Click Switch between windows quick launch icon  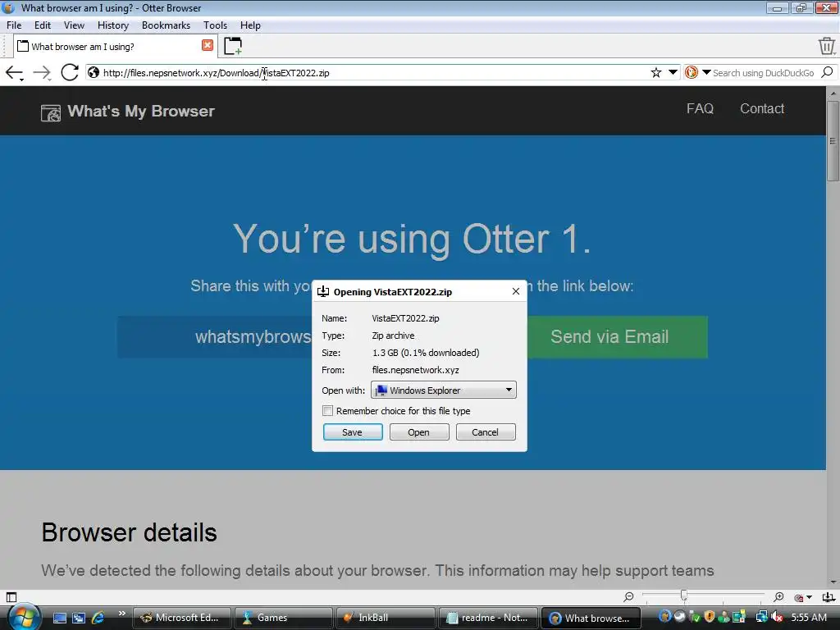79,618
